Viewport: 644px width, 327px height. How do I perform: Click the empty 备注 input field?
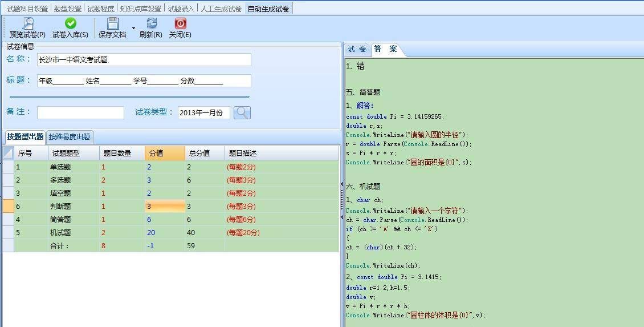click(x=80, y=113)
